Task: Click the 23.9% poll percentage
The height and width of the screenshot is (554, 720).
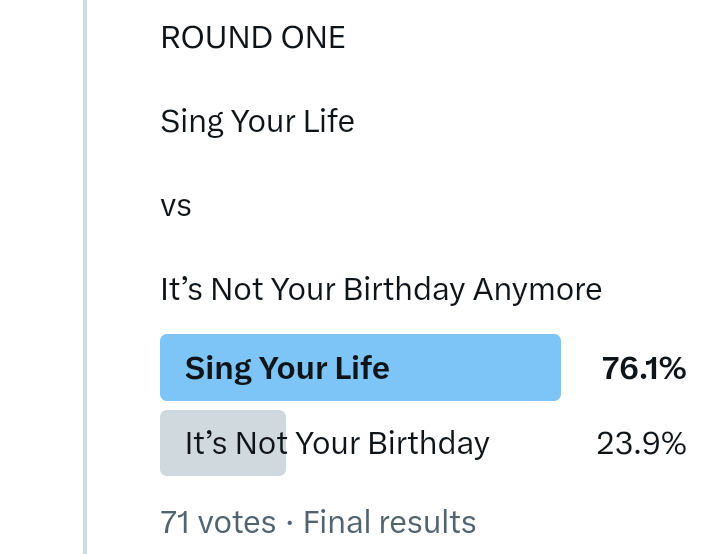Action: (x=641, y=443)
